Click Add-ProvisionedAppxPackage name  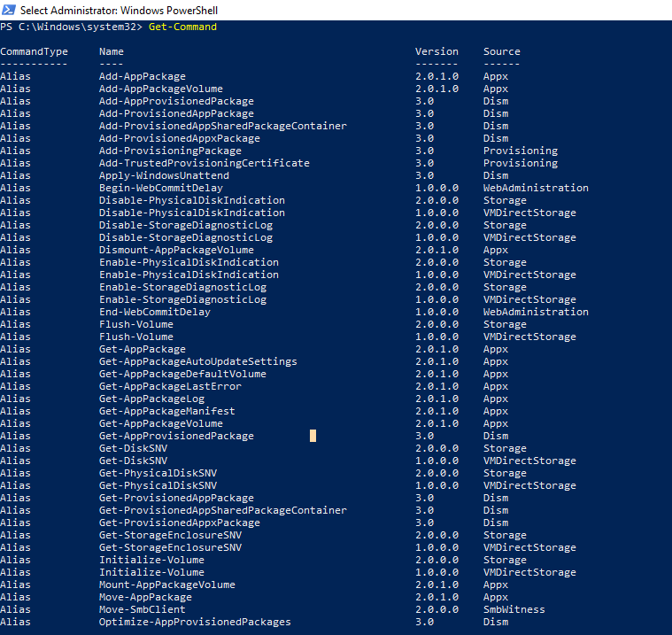(180, 138)
